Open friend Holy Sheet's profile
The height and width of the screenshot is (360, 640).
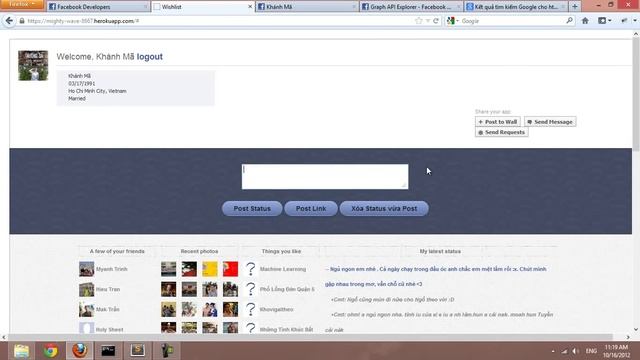tap(109, 329)
